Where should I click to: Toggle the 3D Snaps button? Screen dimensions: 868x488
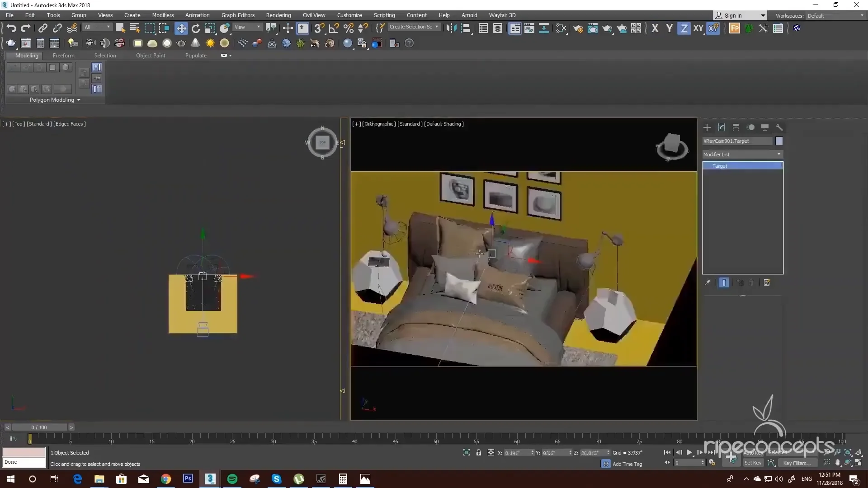(x=319, y=28)
